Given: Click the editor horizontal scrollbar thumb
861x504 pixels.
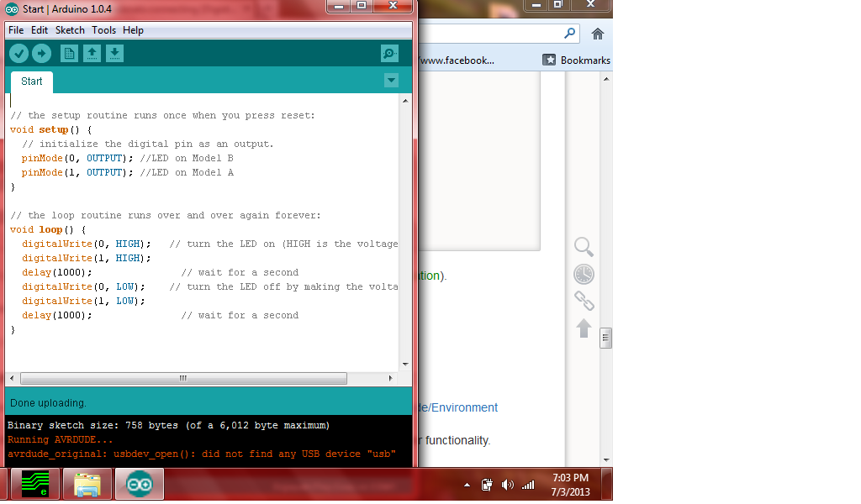Looking at the screenshot, I should (182, 379).
